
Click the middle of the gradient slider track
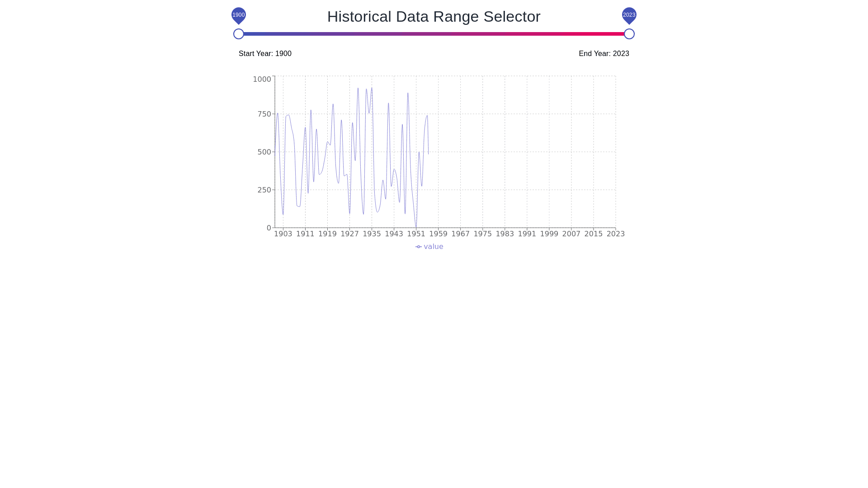point(434,34)
